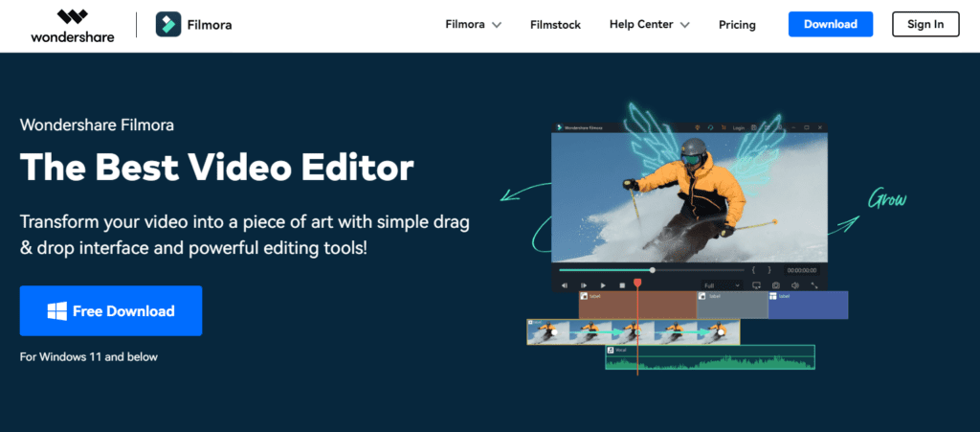Click the 00:00:00:00 timecode display
Image resolution: width=980 pixels, height=432 pixels.
pyautogui.click(x=802, y=270)
